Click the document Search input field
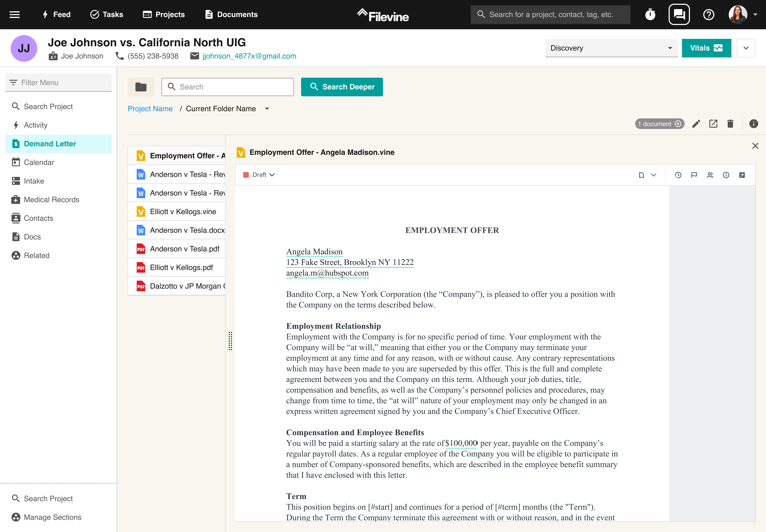766x532 pixels. (x=228, y=87)
